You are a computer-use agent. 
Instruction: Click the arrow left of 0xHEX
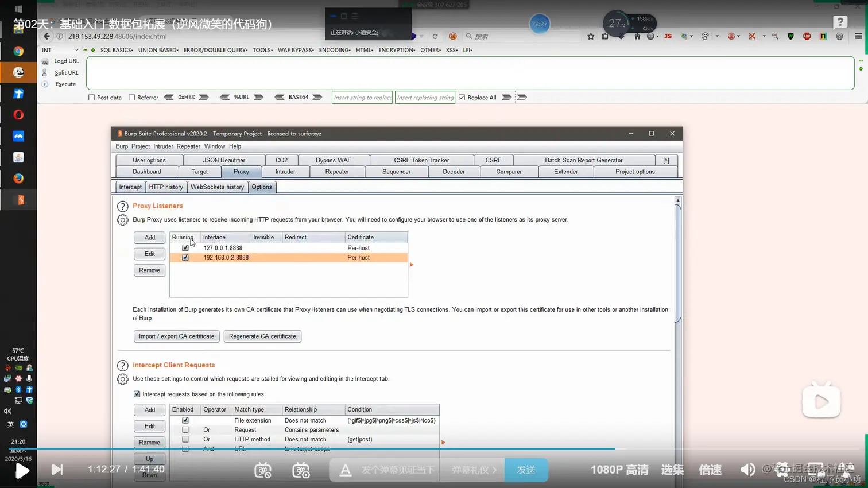tap(169, 97)
